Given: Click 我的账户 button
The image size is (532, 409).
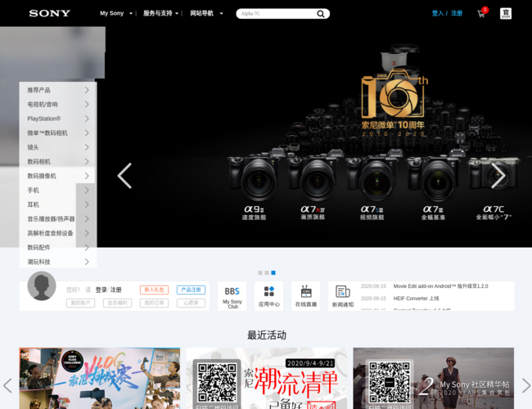Looking at the screenshot, I should [80, 303].
